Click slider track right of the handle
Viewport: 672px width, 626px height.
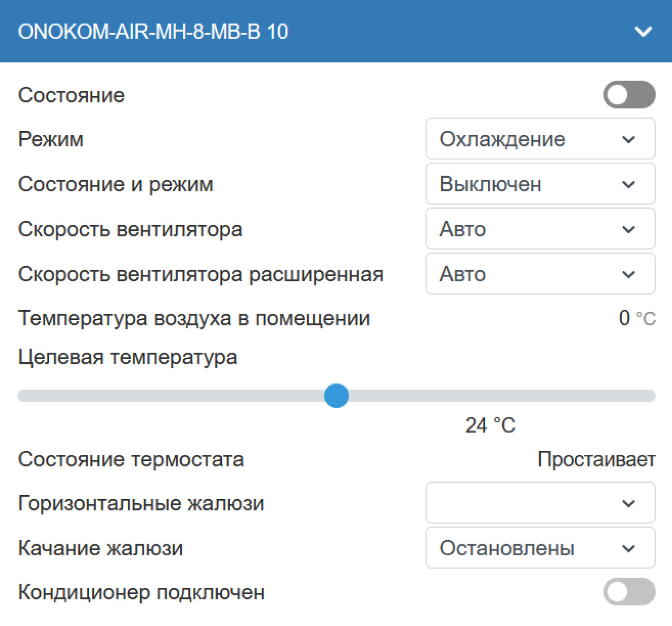tap(493, 396)
